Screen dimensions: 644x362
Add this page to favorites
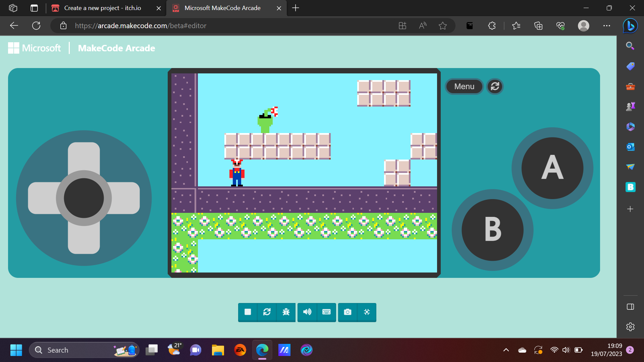[x=443, y=25]
